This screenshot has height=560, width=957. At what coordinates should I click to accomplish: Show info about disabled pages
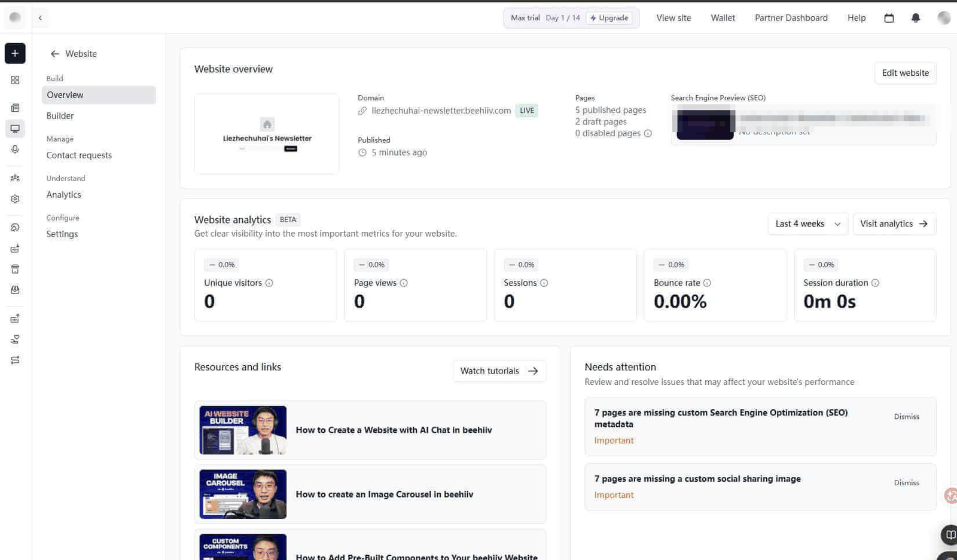[x=648, y=133]
